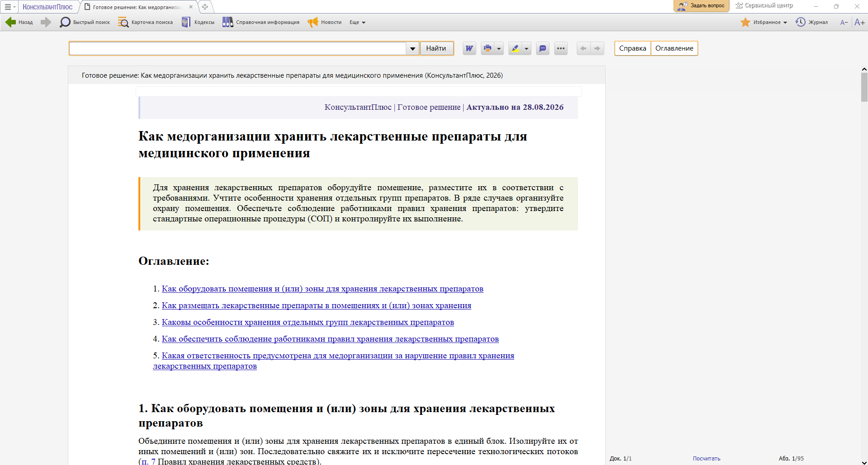Open link Какая ответственность предусмотрена для медорганизации

[x=338, y=356]
